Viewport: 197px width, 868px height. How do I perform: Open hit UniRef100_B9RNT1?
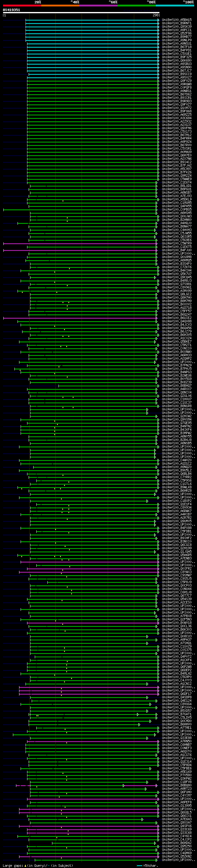pos(177,23)
